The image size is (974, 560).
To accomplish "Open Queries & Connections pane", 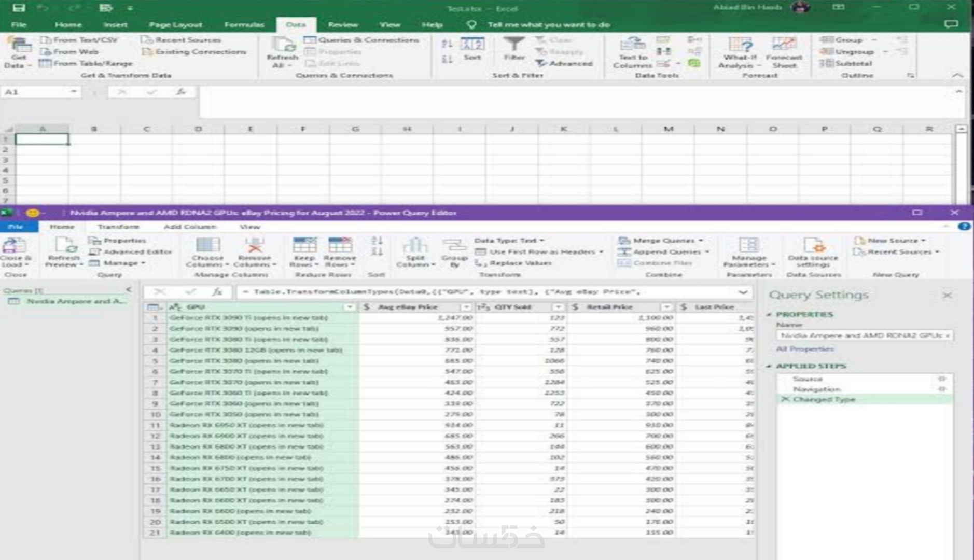I will [361, 40].
